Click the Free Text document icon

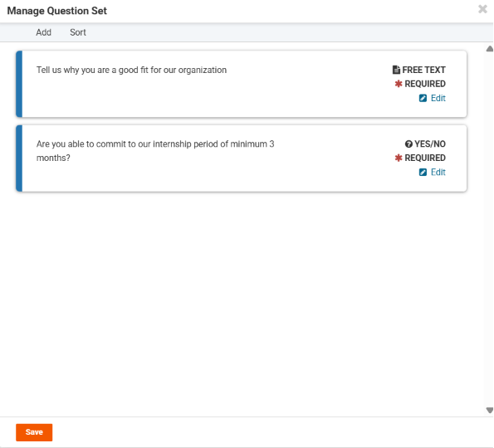pyautogui.click(x=396, y=70)
